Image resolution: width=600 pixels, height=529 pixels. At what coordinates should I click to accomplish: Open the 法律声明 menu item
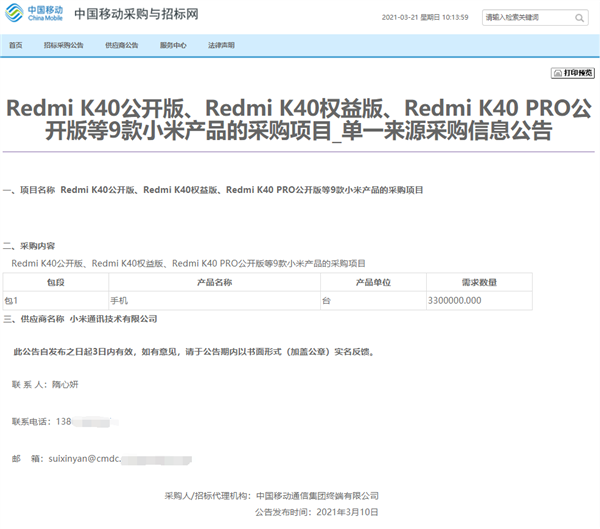coord(221,45)
